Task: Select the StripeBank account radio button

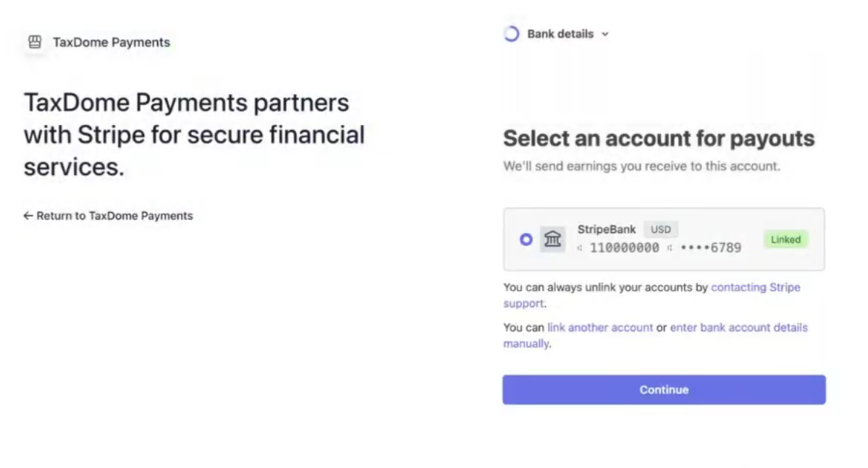Action: click(526, 239)
